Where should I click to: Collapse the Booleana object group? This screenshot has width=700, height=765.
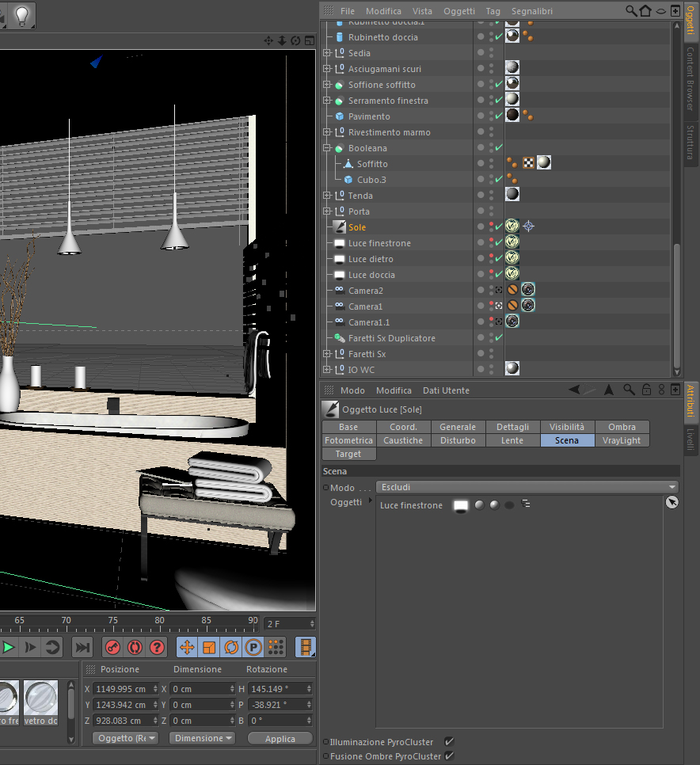click(x=327, y=148)
